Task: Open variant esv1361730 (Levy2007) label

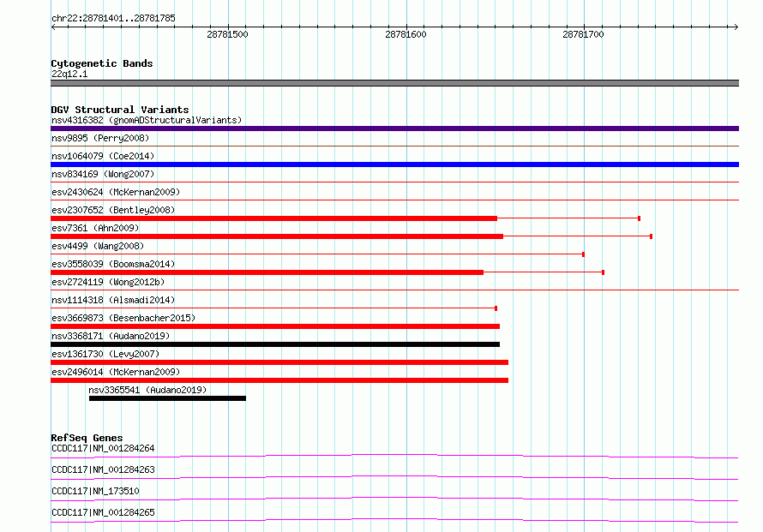Action: pyautogui.click(x=105, y=354)
